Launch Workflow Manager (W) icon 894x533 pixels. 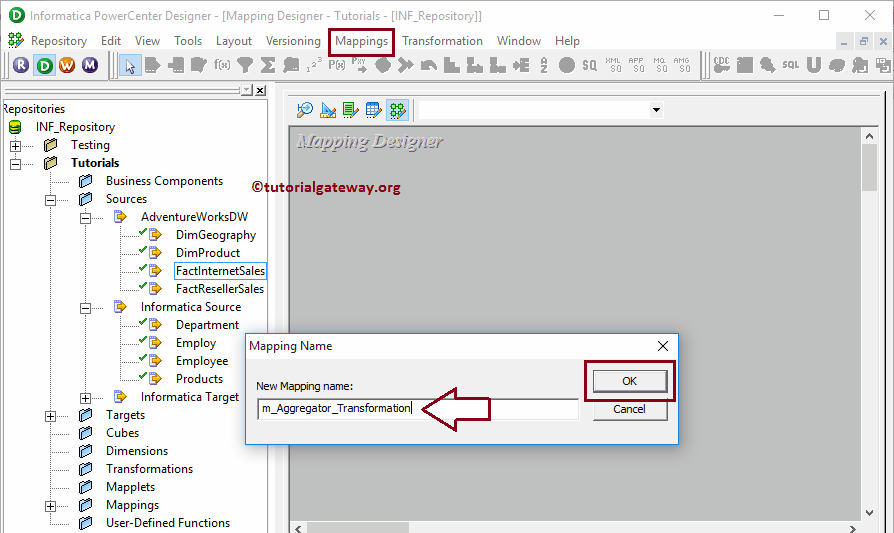[x=67, y=65]
